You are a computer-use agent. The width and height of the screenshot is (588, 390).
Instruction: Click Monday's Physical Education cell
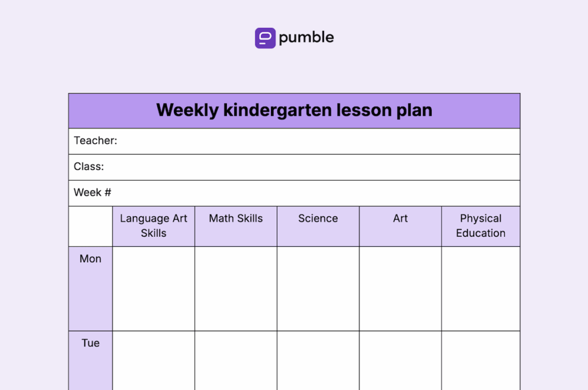(481, 288)
